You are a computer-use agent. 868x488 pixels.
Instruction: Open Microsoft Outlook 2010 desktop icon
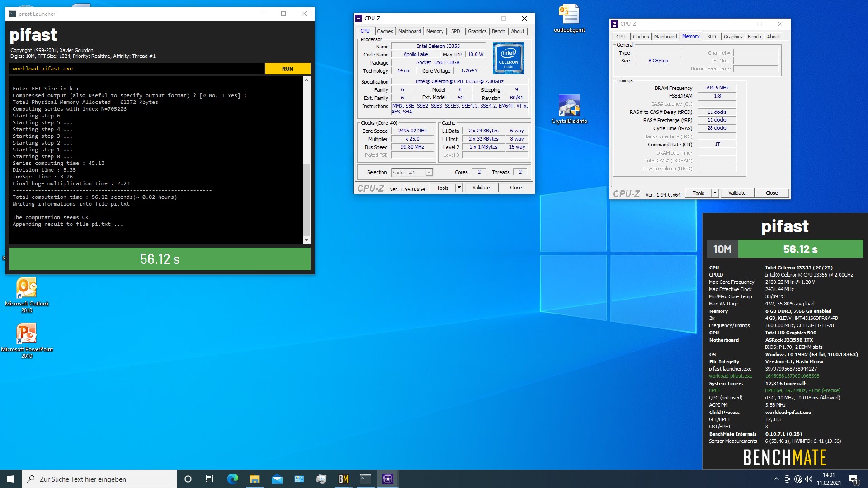27,295
